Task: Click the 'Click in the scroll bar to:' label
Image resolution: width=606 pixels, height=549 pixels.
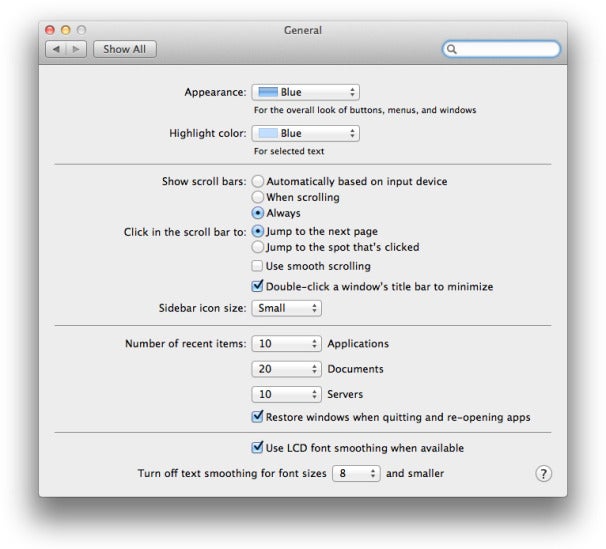Action: pos(185,232)
